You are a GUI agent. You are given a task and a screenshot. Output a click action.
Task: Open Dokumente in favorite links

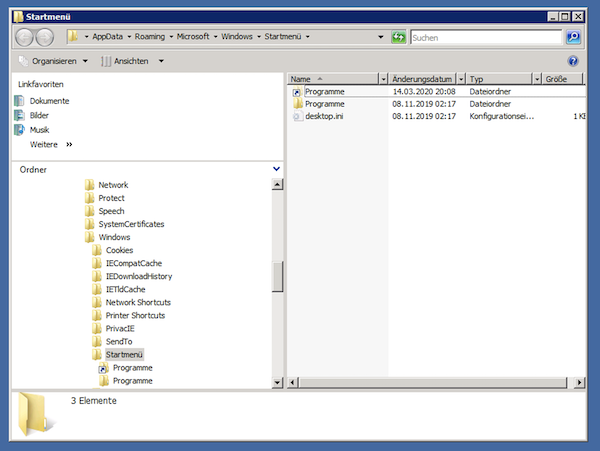[x=49, y=101]
